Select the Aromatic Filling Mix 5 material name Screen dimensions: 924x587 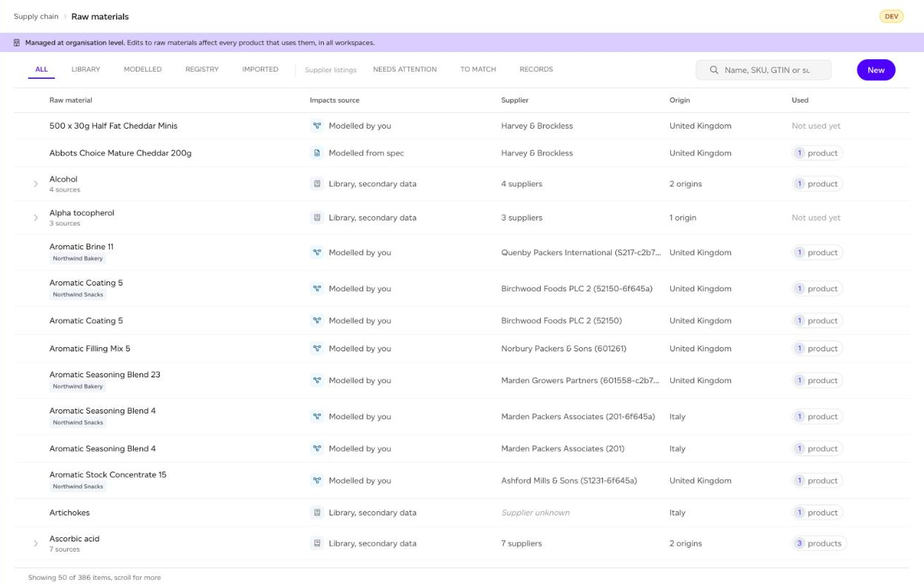90,348
